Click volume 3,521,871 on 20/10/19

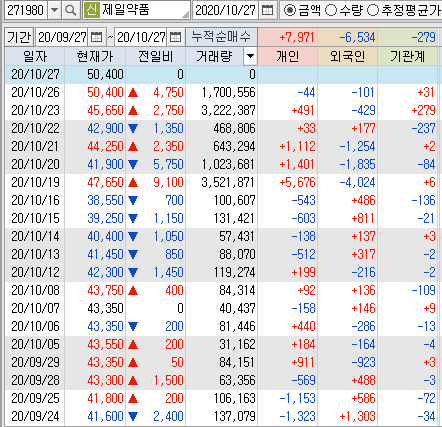pyautogui.click(x=228, y=182)
